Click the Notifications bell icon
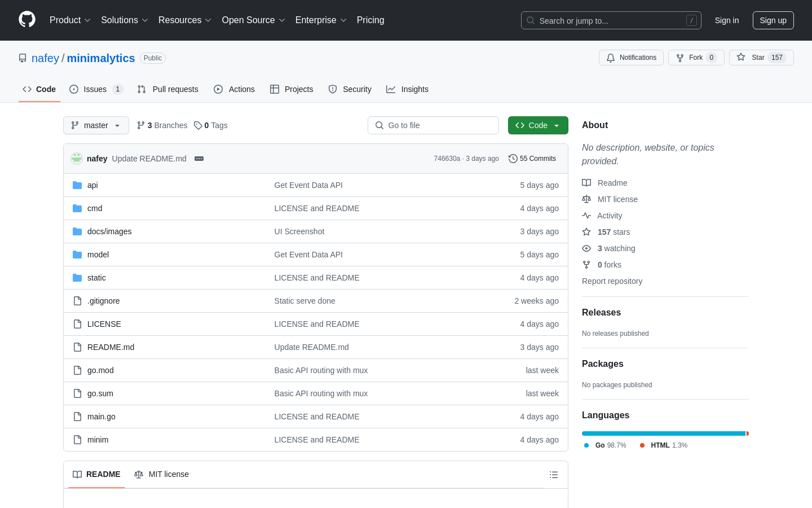This screenshot has width=812, height=508. click(x=611, y=58)
